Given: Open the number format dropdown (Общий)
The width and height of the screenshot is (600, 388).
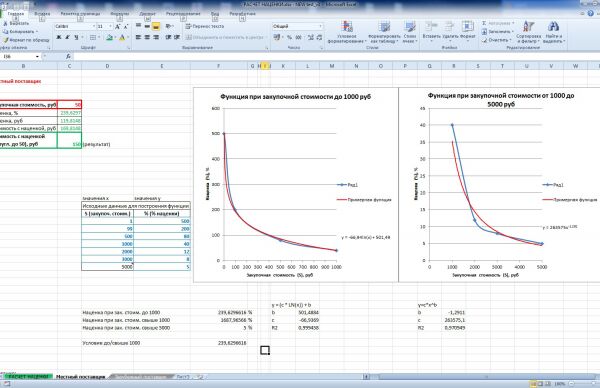Looking at the screenshot, I should pos(320,26).
